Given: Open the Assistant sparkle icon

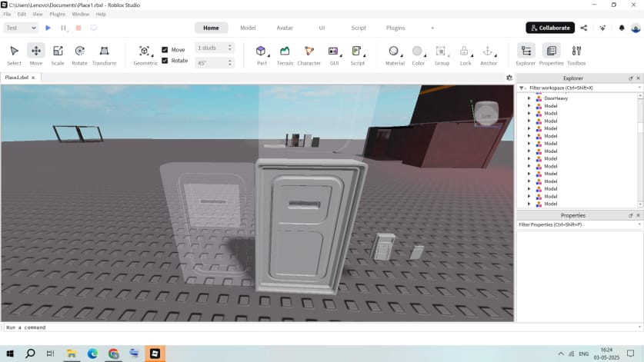Looking at the screenshot, I should (x=602, y=28).
